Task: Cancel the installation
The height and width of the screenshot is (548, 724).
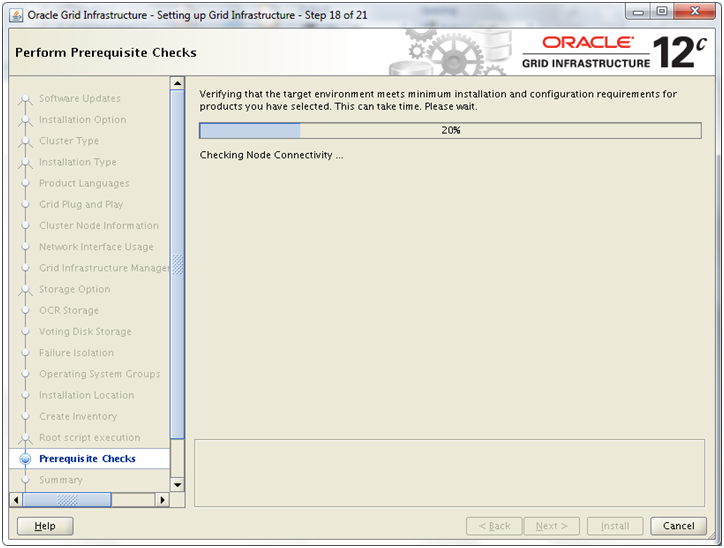Action: coord(678,526)
